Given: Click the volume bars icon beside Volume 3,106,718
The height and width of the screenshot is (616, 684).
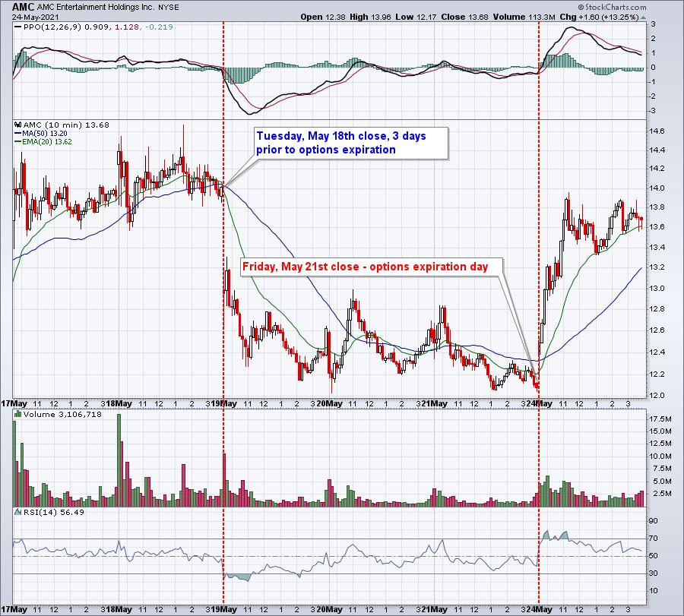Looking at the screenshot, I should pyautogui.click(x=18, y=414).
